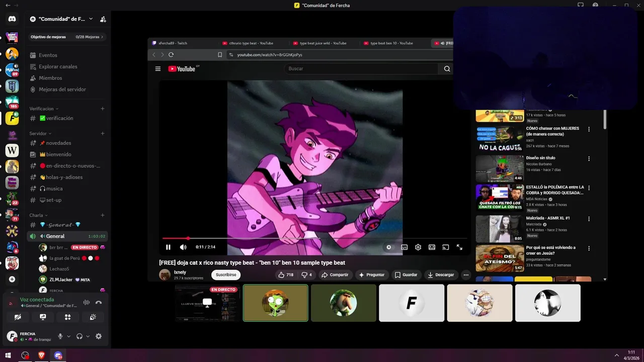Expand headphones output options arrow
This screenshot has height=362, width=644.
[x=88, y=336]
